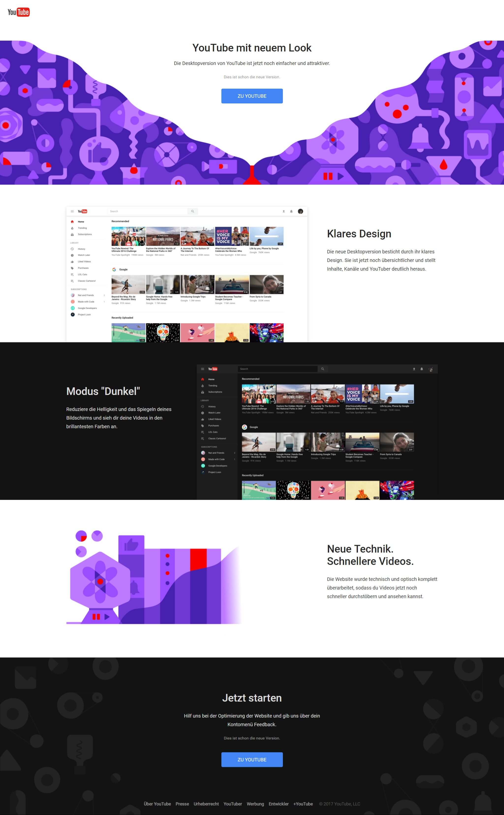
Task: Click the Search field in the light screenshot
Action: (x=148, y=211)
